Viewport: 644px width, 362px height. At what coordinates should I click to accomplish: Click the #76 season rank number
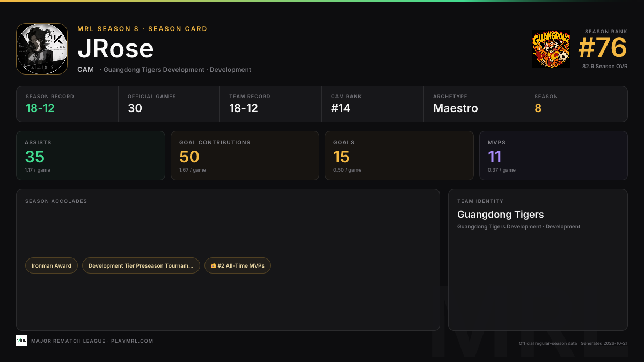[x=602, y=48]
